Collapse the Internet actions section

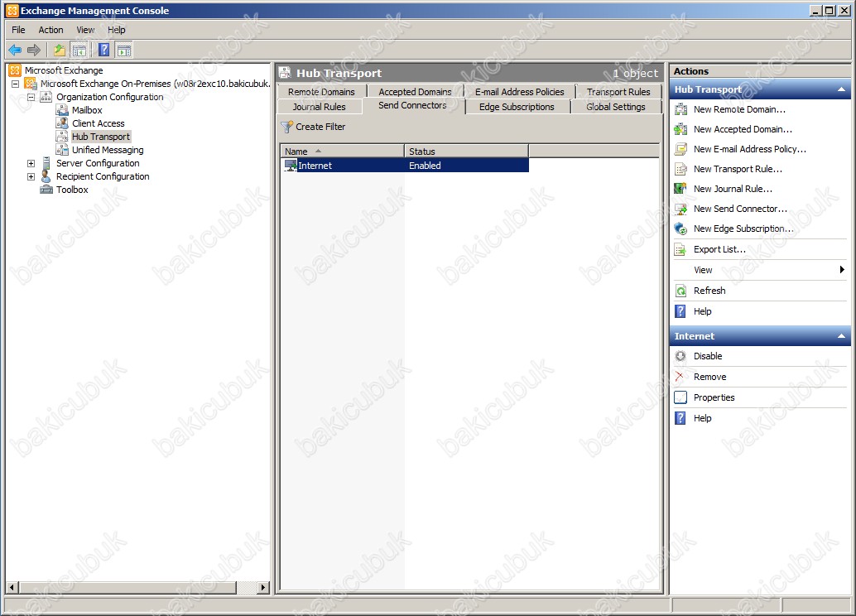(x=841, y=336)
